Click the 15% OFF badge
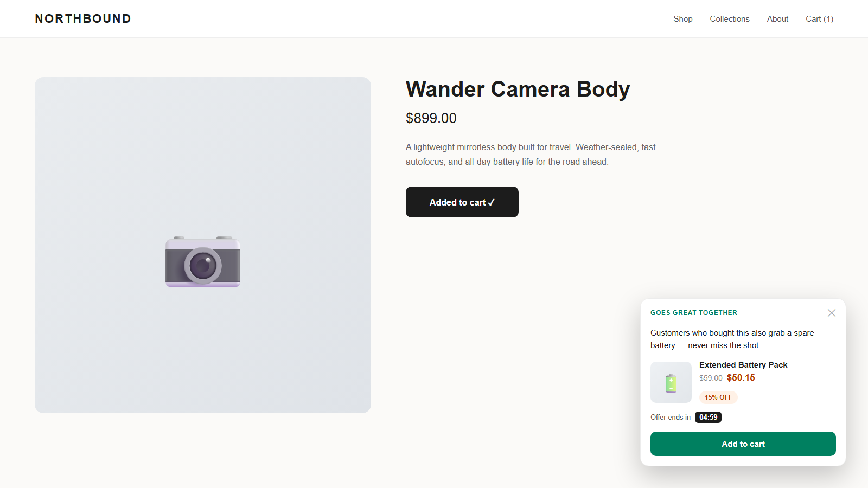 tap(718, 397)
